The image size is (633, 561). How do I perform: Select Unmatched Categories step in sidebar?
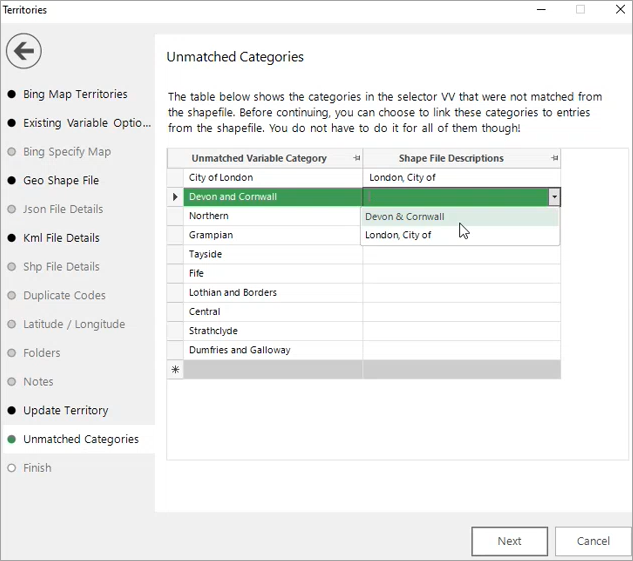click(81, 439)
